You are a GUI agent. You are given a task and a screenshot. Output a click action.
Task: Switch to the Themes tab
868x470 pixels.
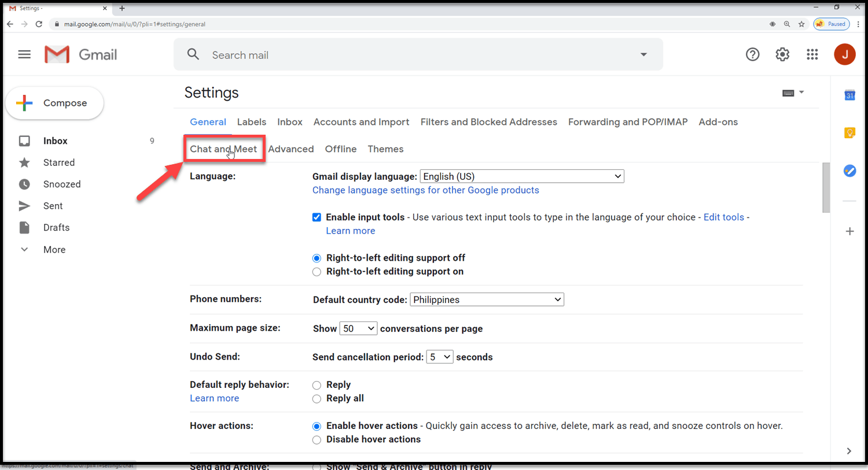click(385, 149)
